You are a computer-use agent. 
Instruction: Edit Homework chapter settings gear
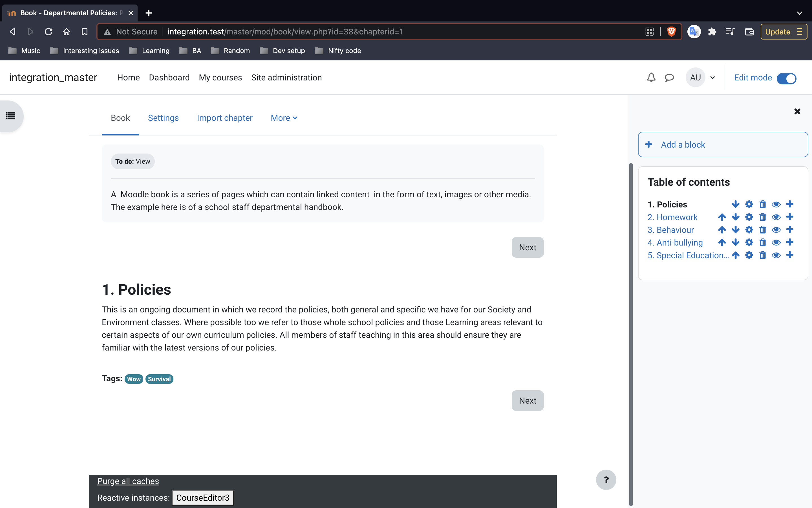749,217
